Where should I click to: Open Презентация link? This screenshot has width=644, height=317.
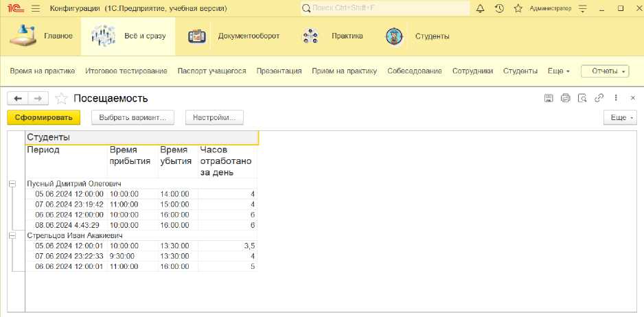pos(279,71)
